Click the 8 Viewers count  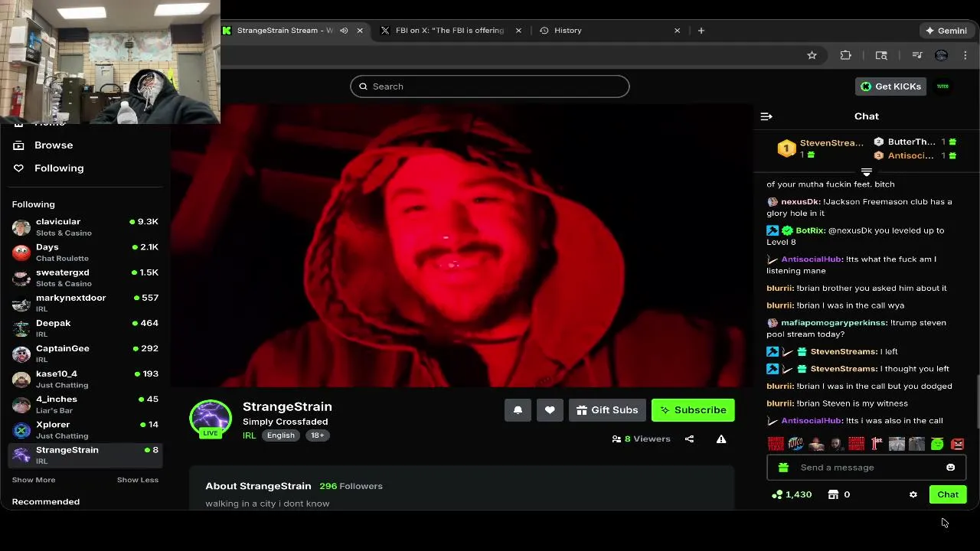[641, 439]
